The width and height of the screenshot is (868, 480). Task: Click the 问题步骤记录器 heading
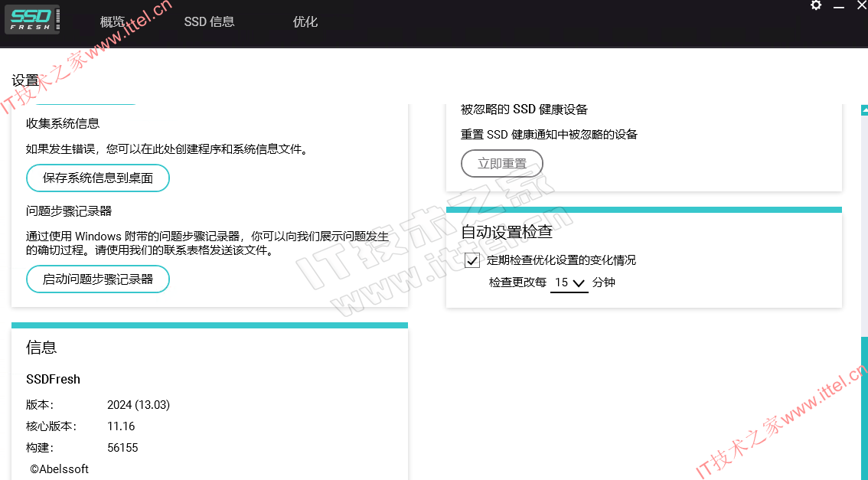click(x=69, y=211)
